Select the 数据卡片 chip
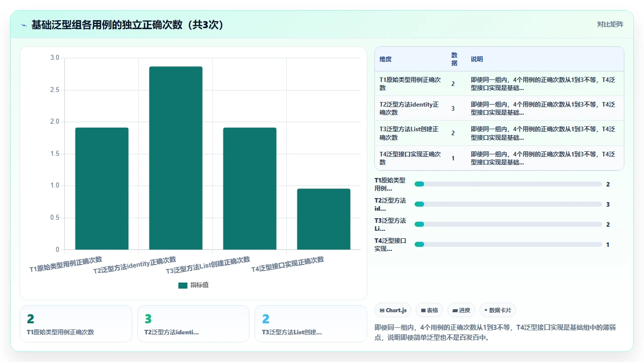Viewport: 644px width, 362px height. 498,310
